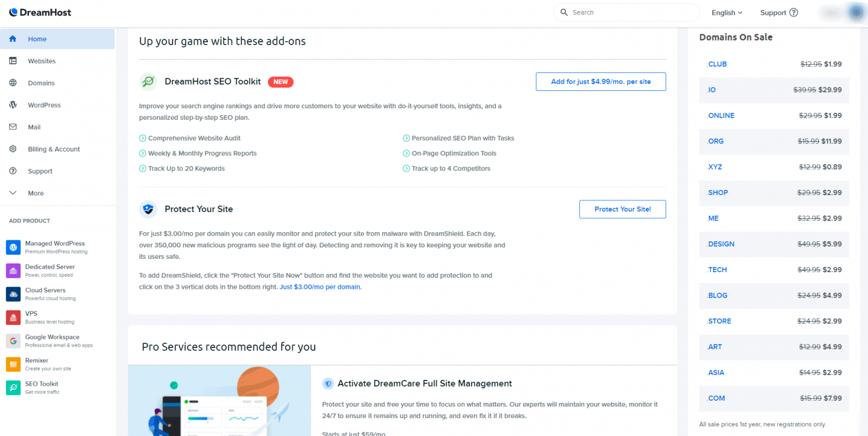Image resolution: width=868 pixels, height=436 pixels.
Task: Click into the Search input field
Action: tap(627, 12)
